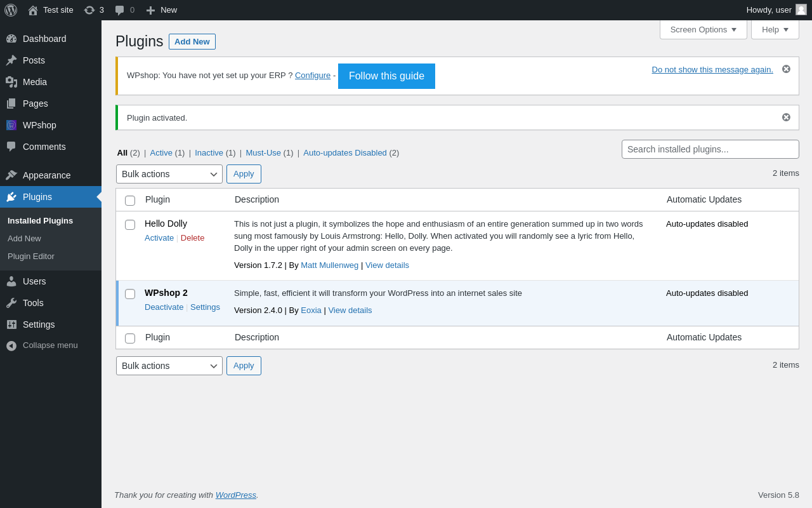Open Plugin Editor submenu item
The width and height of the screenshot is (812, 508).
point(31,257)
